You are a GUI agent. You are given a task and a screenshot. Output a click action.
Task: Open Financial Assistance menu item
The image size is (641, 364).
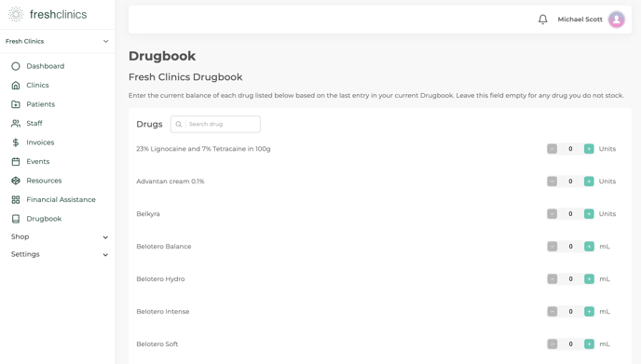61,200
